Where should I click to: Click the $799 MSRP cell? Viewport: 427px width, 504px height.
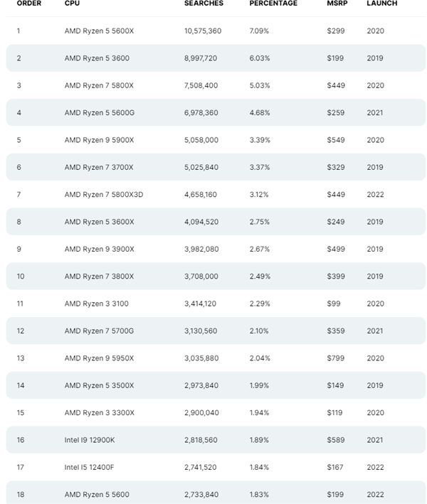tap(336, 358)
